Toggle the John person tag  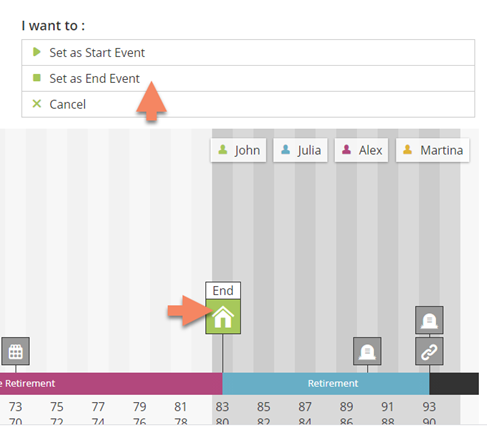238,150
